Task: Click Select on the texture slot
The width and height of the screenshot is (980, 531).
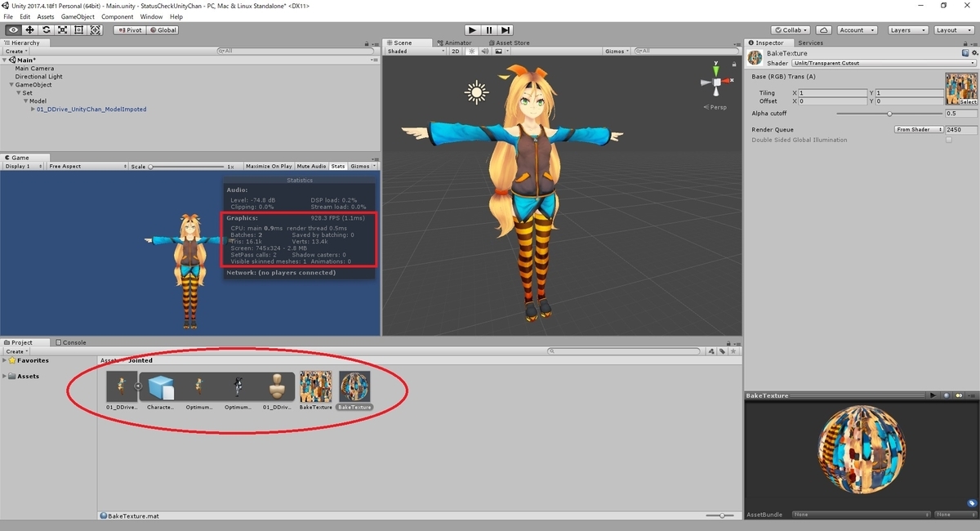Action: (x=968, y=102)
